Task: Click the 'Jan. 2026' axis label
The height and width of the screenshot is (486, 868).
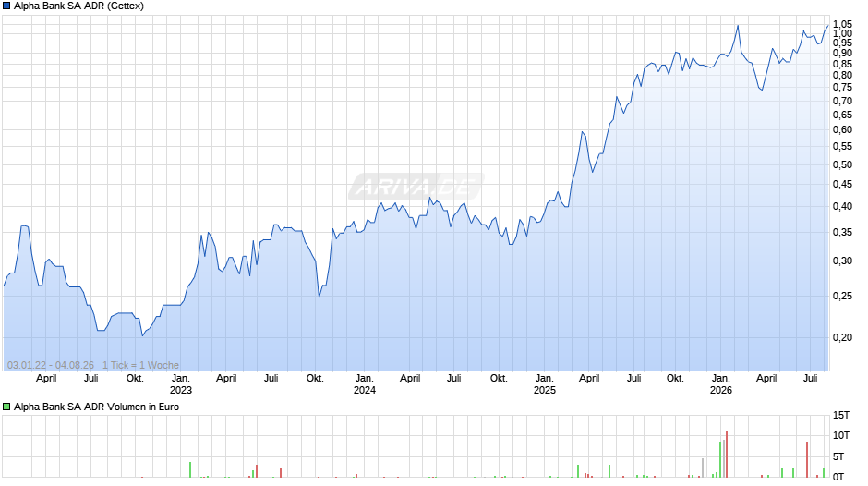Action: 721,384
